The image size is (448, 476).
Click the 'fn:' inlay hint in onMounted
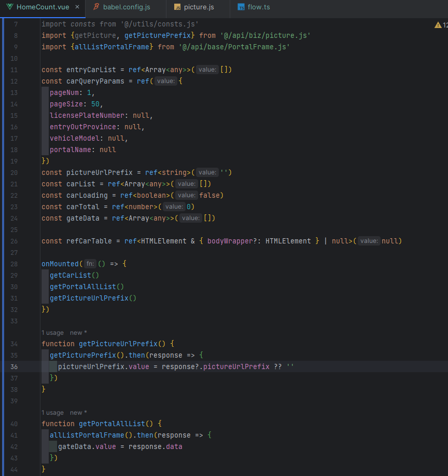(90, 264)
